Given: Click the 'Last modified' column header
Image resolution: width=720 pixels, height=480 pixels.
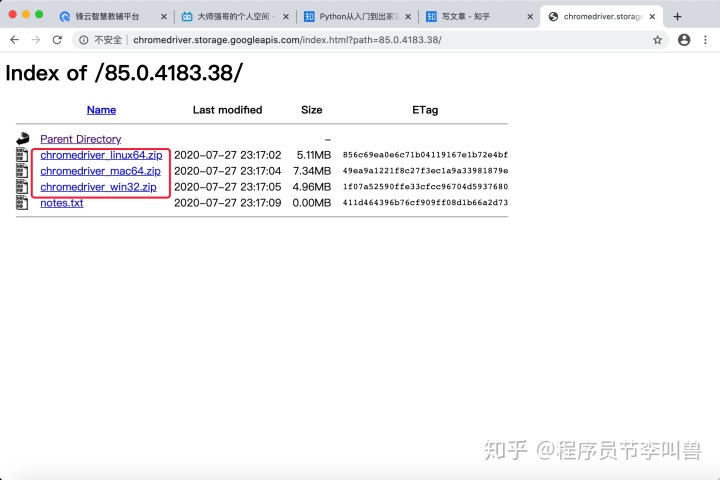Looking at the screenshot, I should 227,110.
